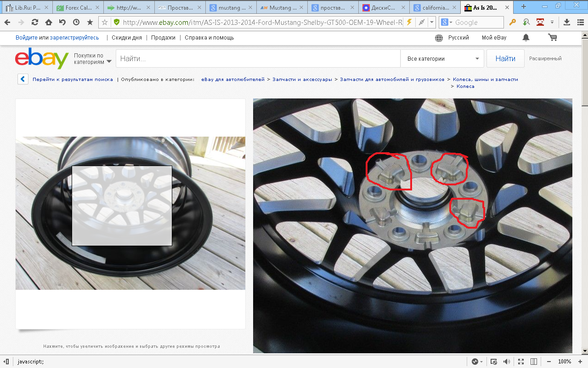Open the Все категории dropdown
The image size is (588, 368).
[442, 58]
